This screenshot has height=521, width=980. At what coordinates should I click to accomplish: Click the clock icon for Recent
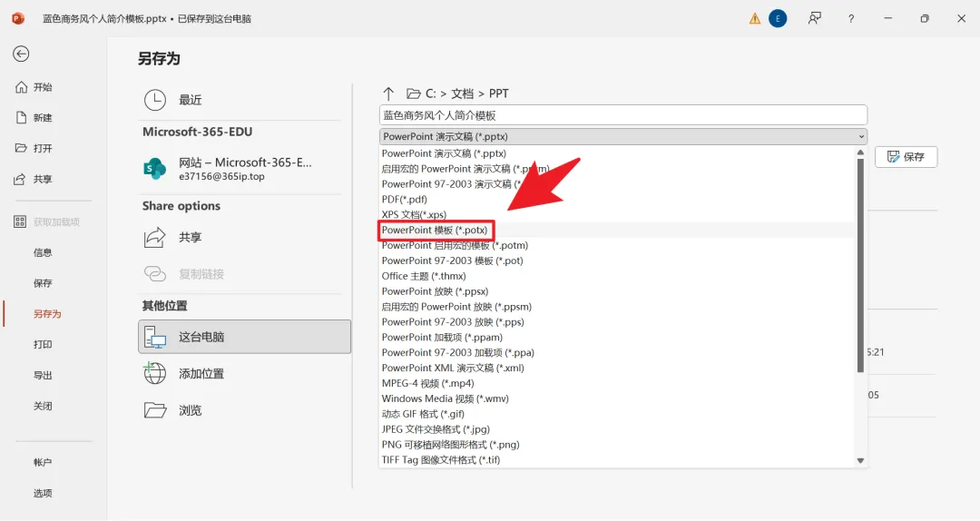click(155, 100)
